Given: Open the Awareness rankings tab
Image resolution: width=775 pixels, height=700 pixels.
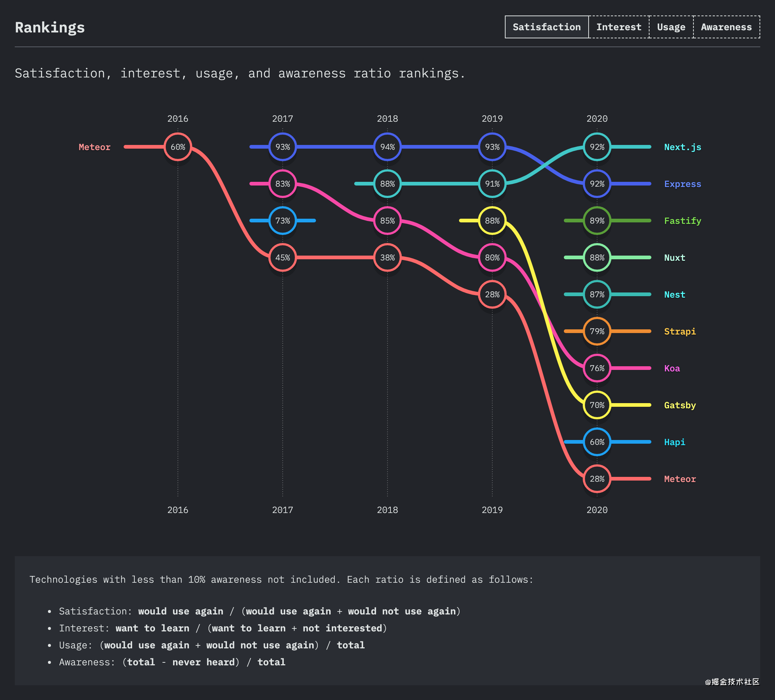Looking at the screenshot, I should point(726,27).
